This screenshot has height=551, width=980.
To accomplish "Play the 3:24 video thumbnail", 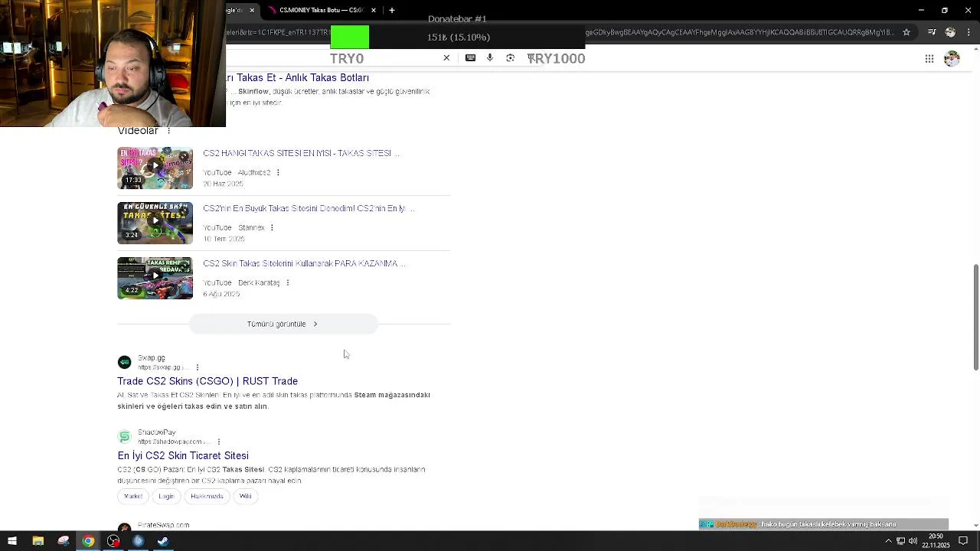I will [155, 223].
